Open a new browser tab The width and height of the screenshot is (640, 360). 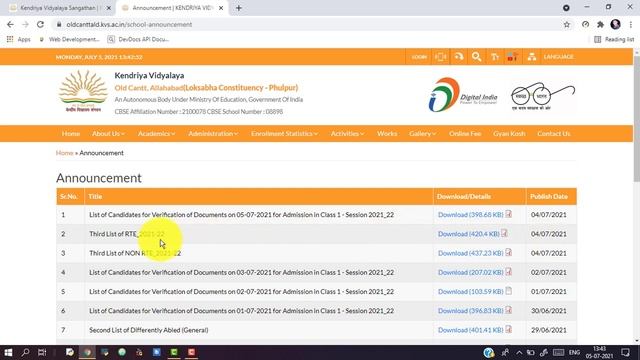click(x=239, y=8)
